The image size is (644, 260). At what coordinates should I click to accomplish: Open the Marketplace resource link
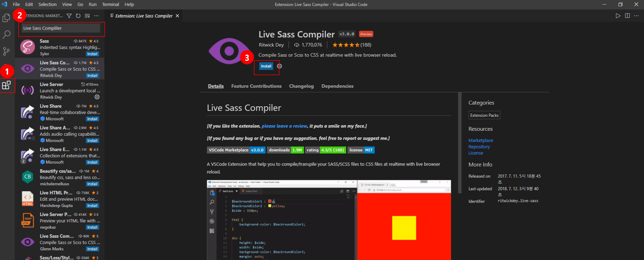[481, 140]
